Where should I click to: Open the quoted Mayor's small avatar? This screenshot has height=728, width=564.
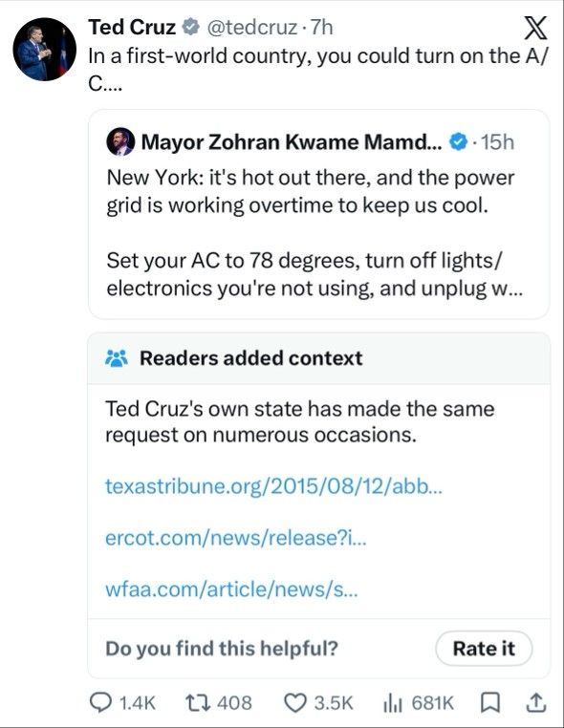coord(120,141)
